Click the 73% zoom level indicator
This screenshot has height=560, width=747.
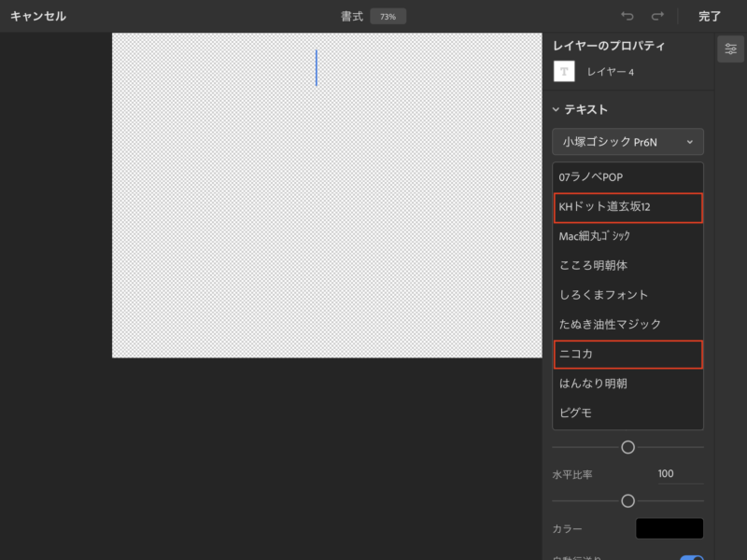click(388, 16)
